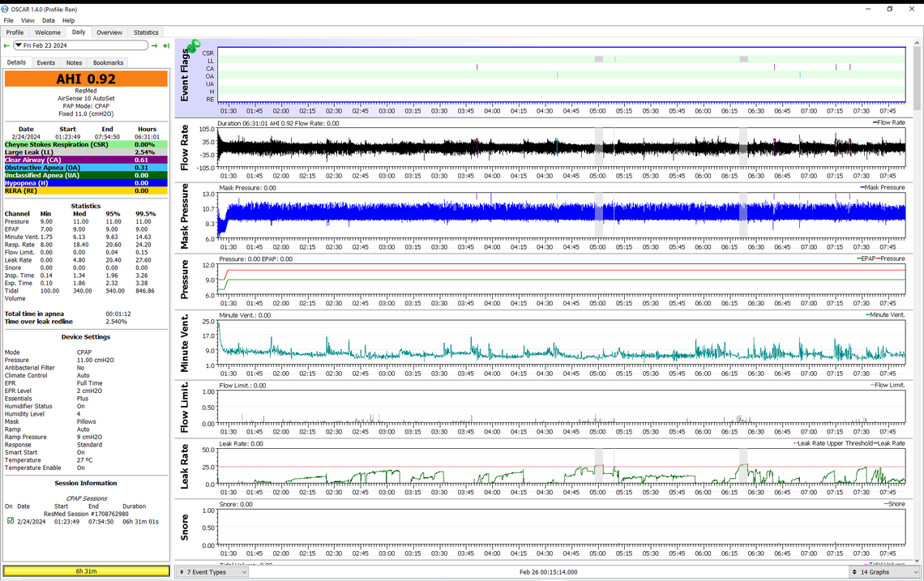Click the 'Humidity Level' device setting row

tap(86, 413)
